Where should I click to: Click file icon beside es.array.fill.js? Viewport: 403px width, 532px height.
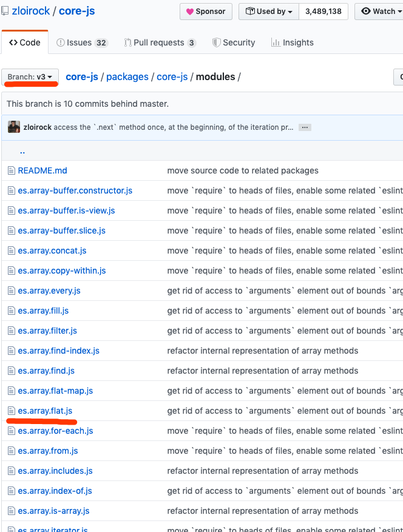coord(11,311)
